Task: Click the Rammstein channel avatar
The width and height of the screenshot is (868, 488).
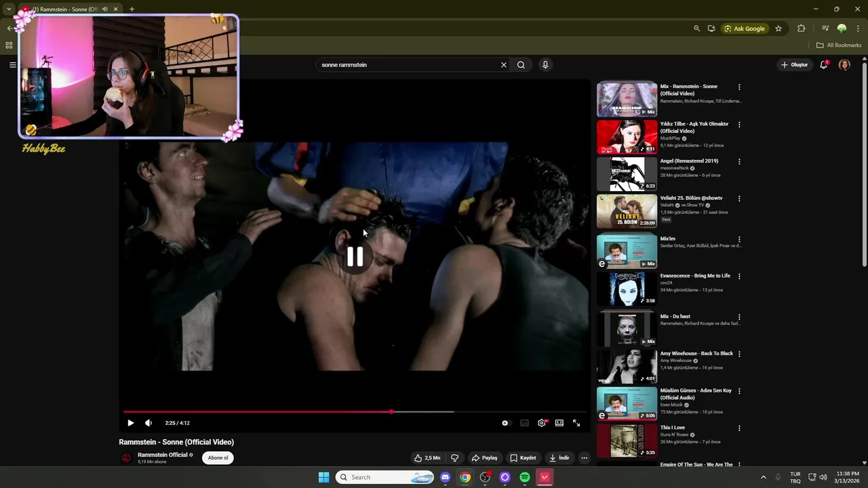Action: 126,458
